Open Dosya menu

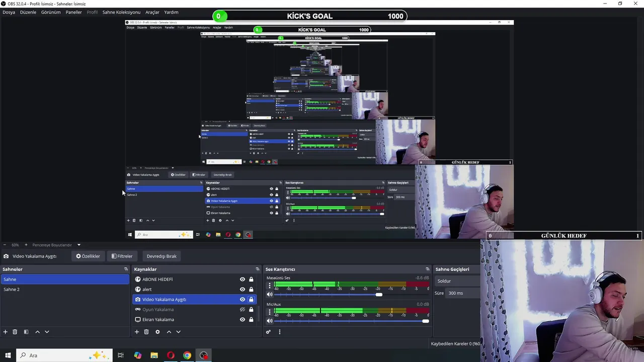tap(9, 12)
